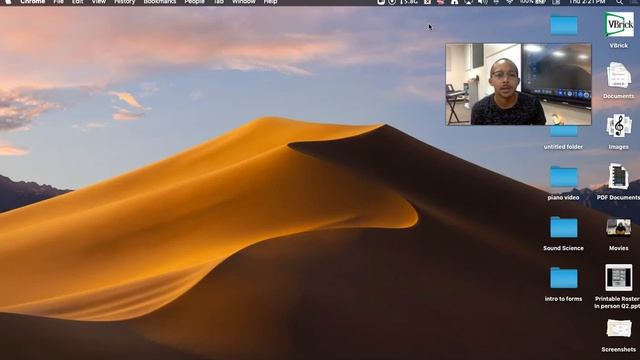This screenshot has height=360, width=640.
Task: Click the menu bar clock
Action: pos(587,2)
